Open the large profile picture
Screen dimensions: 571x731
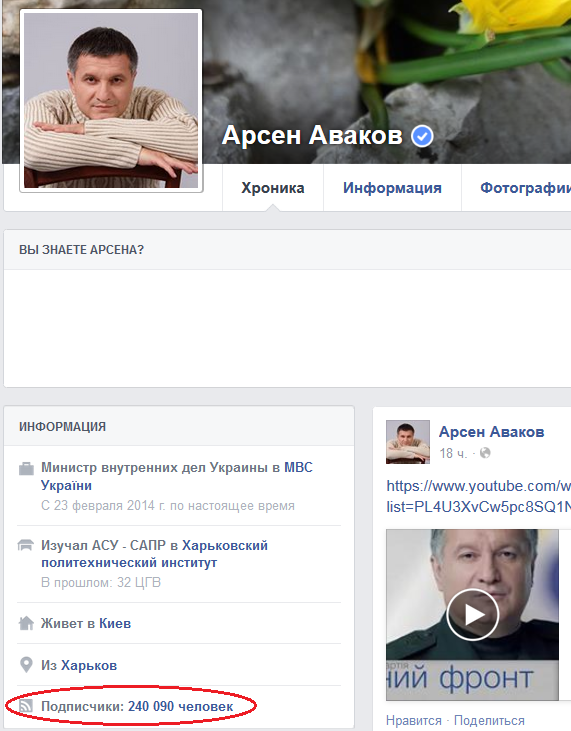[111, 100]
